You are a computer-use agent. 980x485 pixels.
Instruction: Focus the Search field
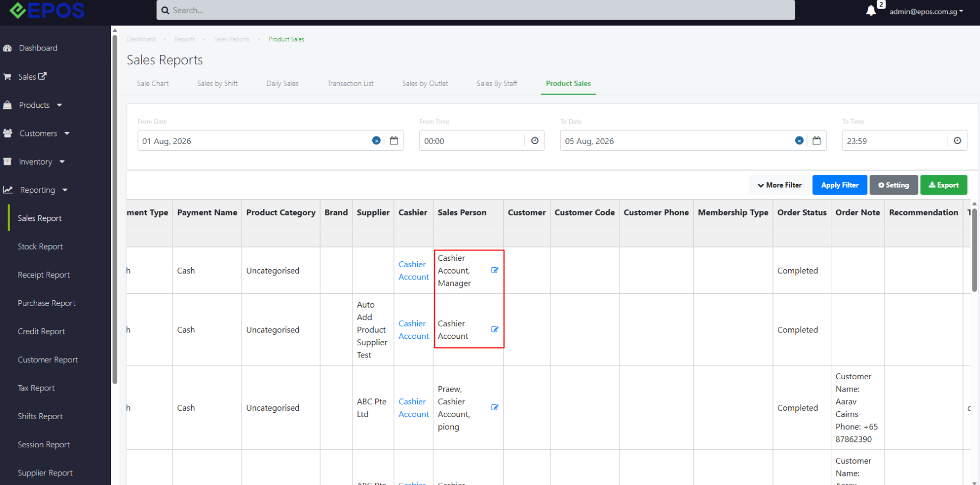[475, 10]
